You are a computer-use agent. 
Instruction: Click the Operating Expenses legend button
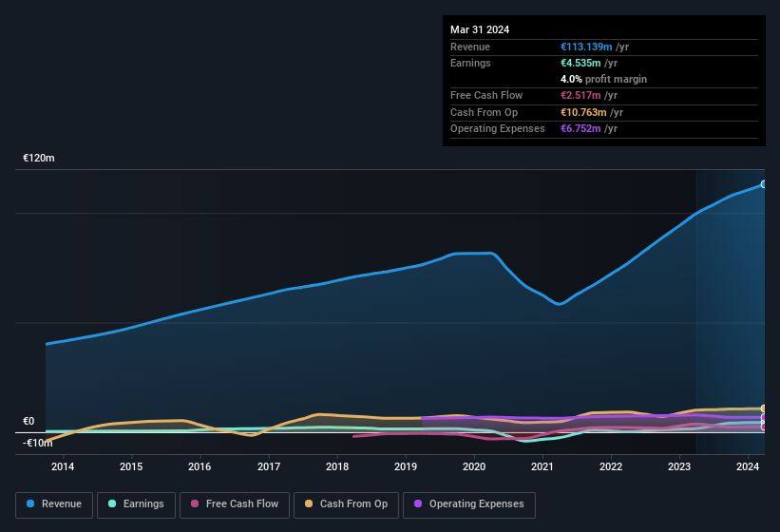tap(469, 504)
